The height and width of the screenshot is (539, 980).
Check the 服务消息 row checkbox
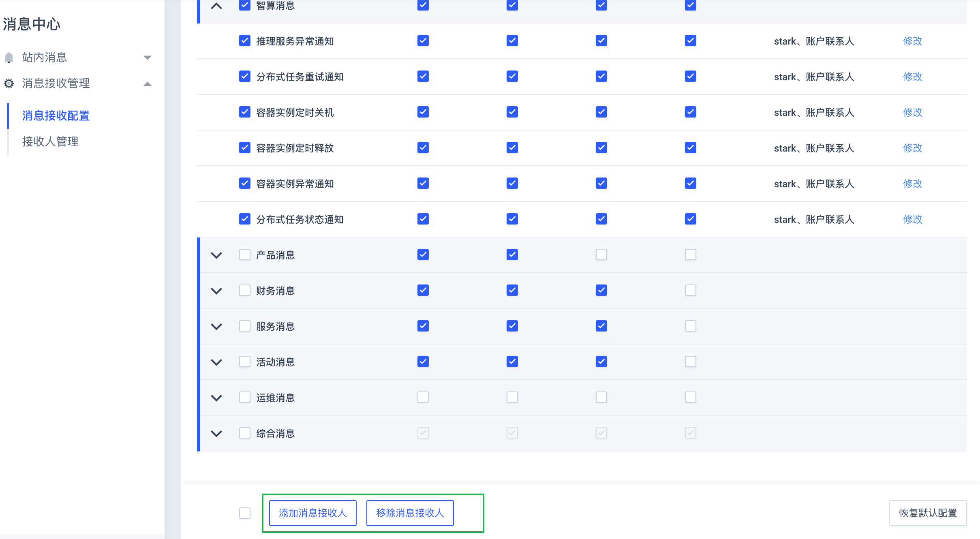point(245,326)
